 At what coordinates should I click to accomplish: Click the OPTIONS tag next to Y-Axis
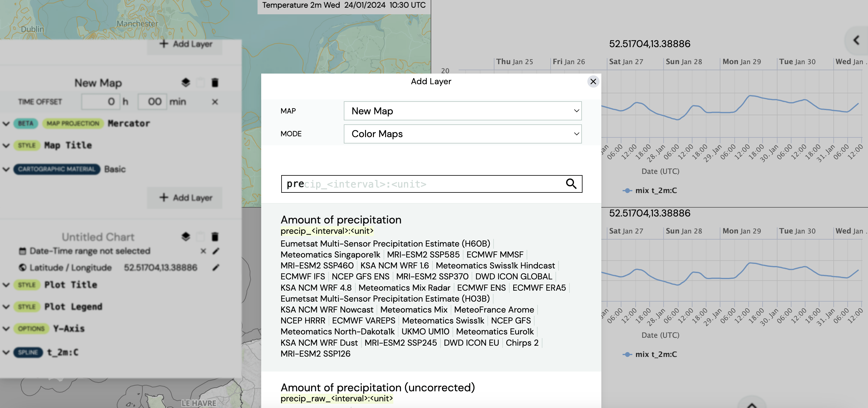coord(31,328)
